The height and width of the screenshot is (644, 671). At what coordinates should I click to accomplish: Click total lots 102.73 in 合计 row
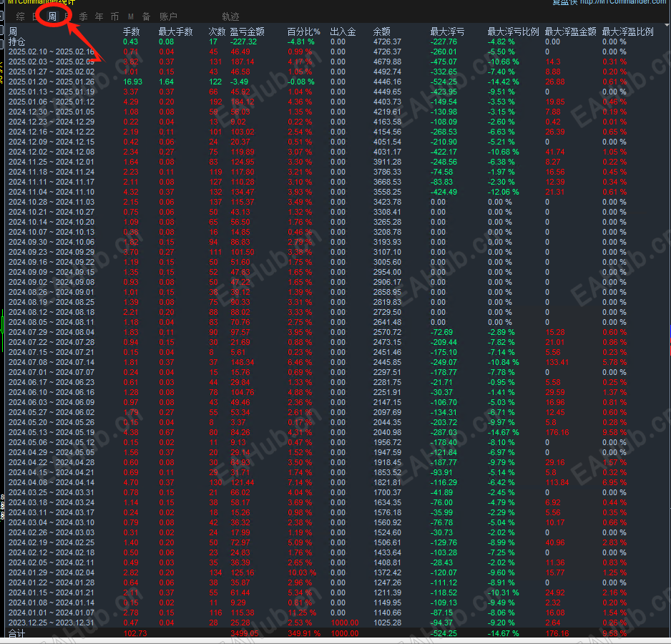click(135, 633)
